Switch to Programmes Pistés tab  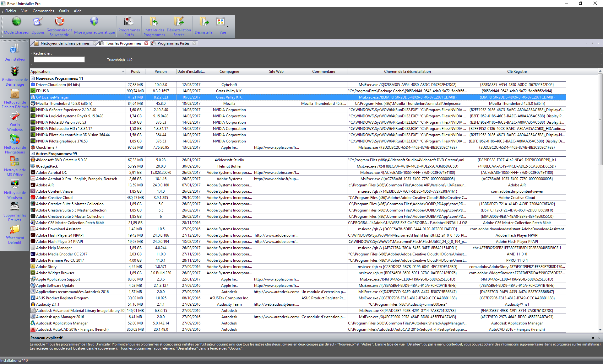tap(173, 43)
